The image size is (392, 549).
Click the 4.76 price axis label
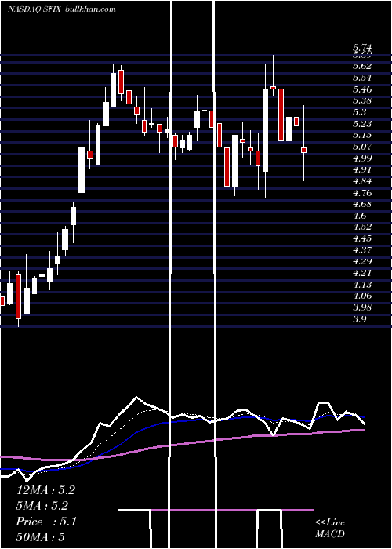[362, 193]
